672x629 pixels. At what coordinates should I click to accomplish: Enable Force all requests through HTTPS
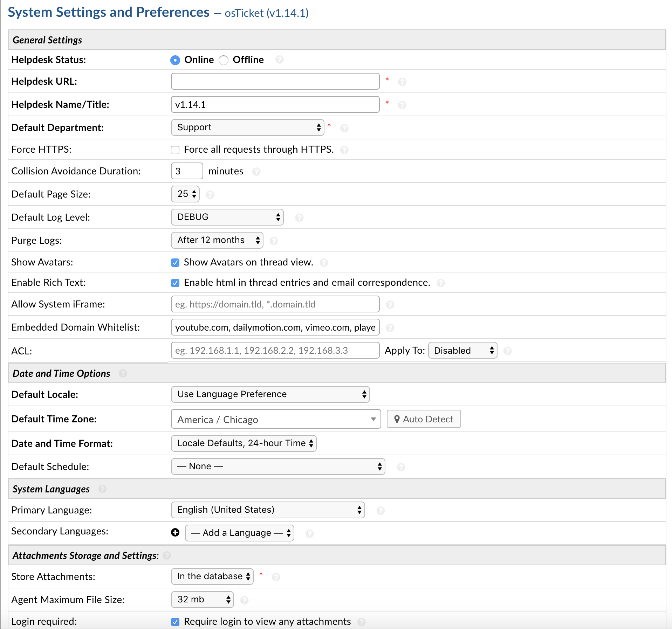pos(175,150)
